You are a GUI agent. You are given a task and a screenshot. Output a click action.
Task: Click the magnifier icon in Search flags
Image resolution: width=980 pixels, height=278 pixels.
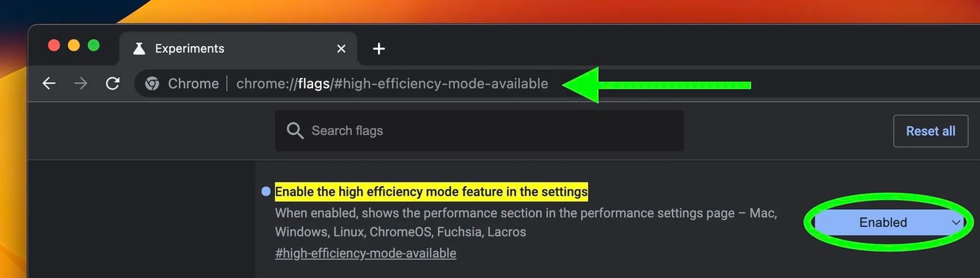coord(295,130)
